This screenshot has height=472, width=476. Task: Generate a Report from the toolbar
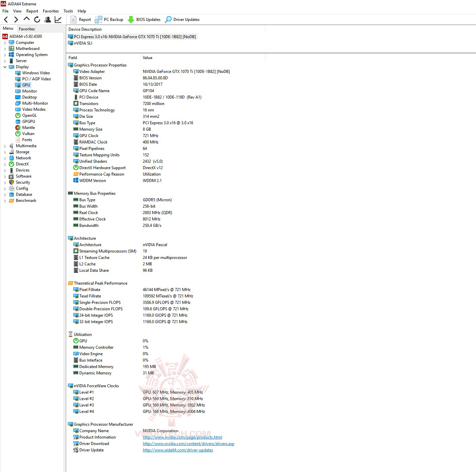click(81, 20)
